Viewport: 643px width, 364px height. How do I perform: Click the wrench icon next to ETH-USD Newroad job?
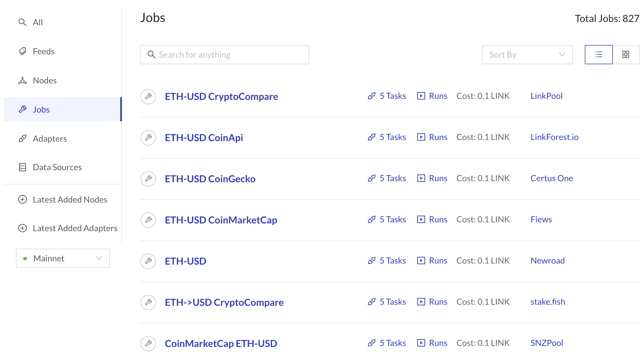point(148,261)
